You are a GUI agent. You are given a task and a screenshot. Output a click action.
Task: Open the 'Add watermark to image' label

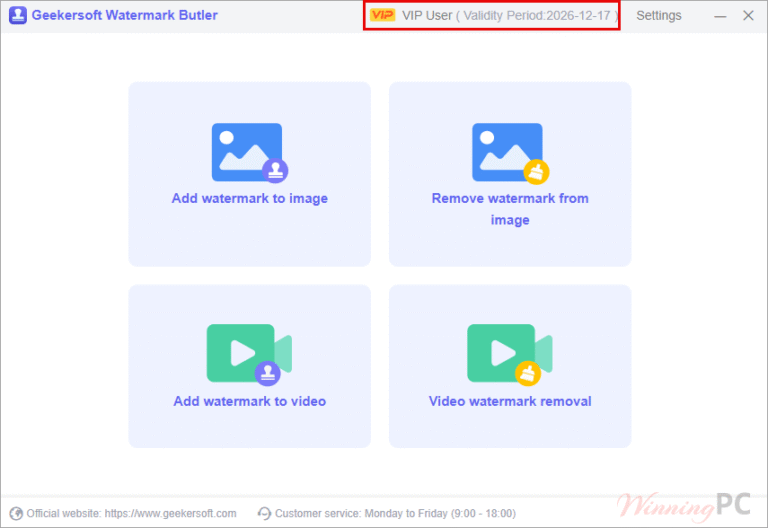coord(249,198)
